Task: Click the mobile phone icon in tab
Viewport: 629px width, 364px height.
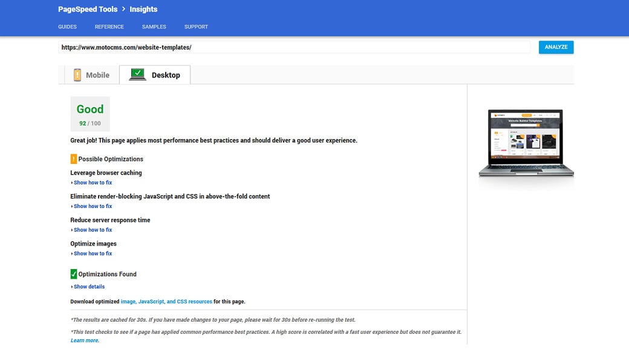Action: pyautogui.click(x=77, y=75)
